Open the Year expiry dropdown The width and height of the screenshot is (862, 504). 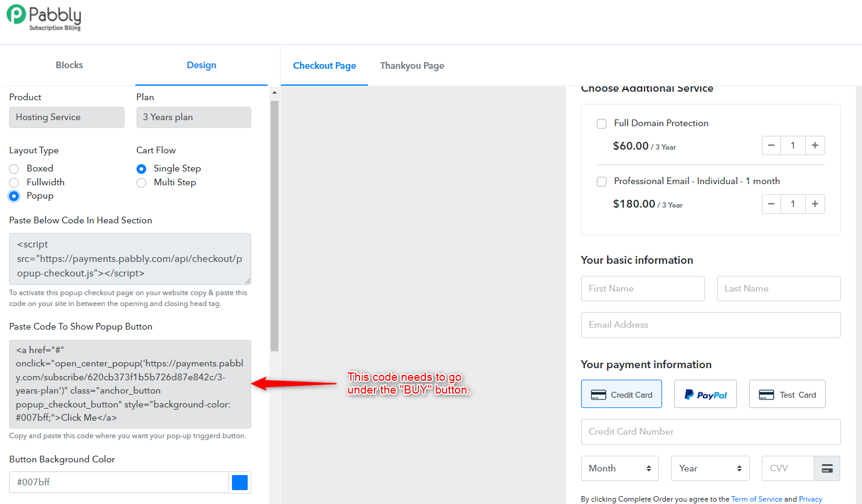710,468
